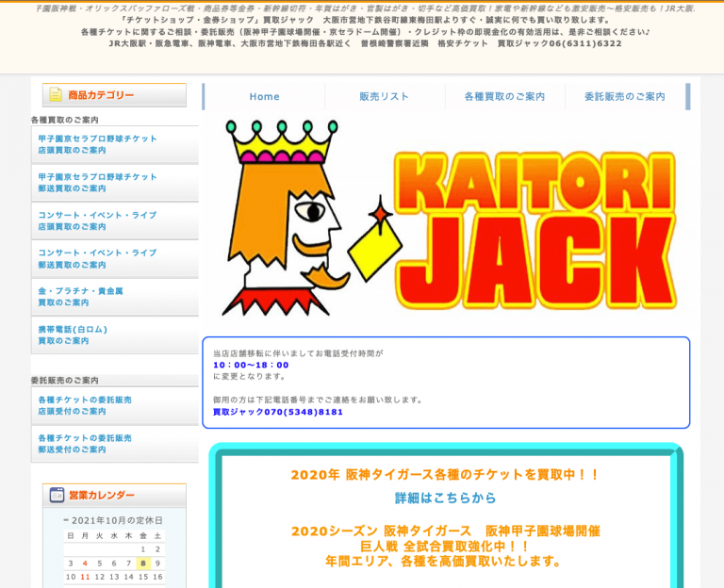This screenshot has width=724, height=588.
Task: Open 各種チケットの委託販売 店頭受付のご案内
Action: click(x=85, y=405)
